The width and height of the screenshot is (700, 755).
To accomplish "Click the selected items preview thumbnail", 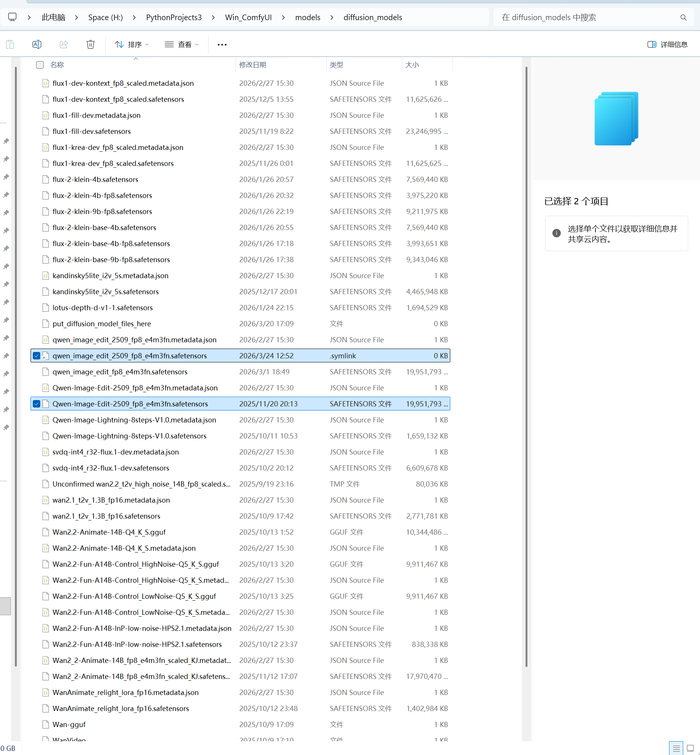I will pos(616,118).
